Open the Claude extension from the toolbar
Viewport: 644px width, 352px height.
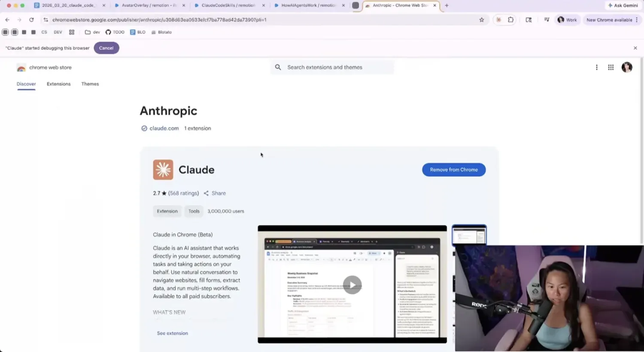tap(498, 20)
